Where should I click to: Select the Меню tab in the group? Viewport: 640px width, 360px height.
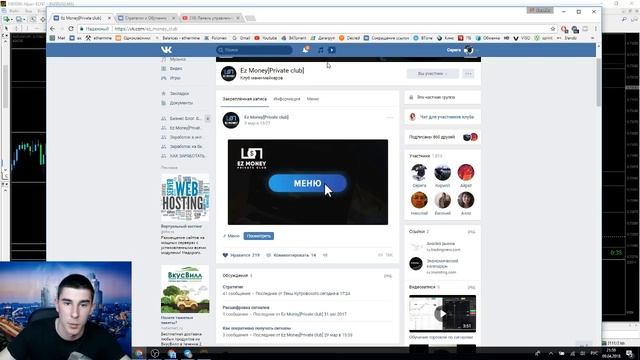(313, 99)
